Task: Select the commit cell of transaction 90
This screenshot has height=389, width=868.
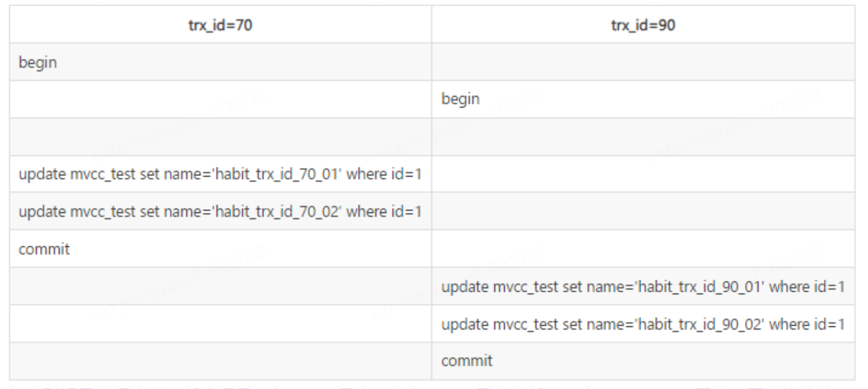Action: click(x=465, y=360)
